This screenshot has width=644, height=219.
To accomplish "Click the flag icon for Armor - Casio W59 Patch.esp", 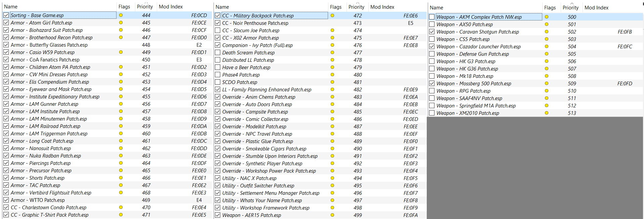I will point(121,52).
